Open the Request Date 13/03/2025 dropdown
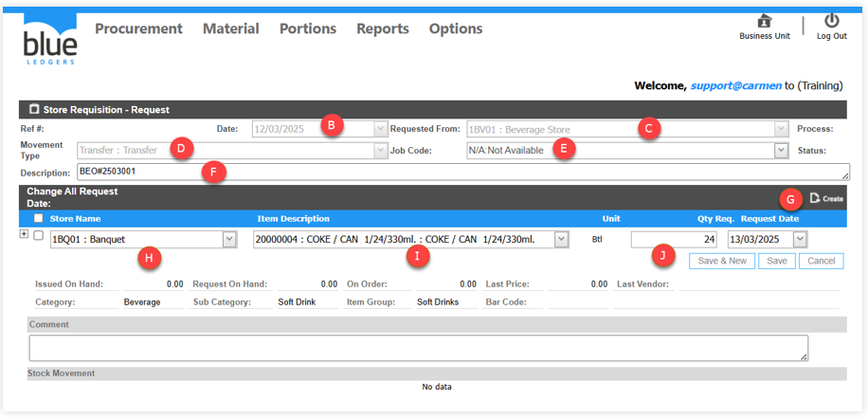 coord(801,240)
